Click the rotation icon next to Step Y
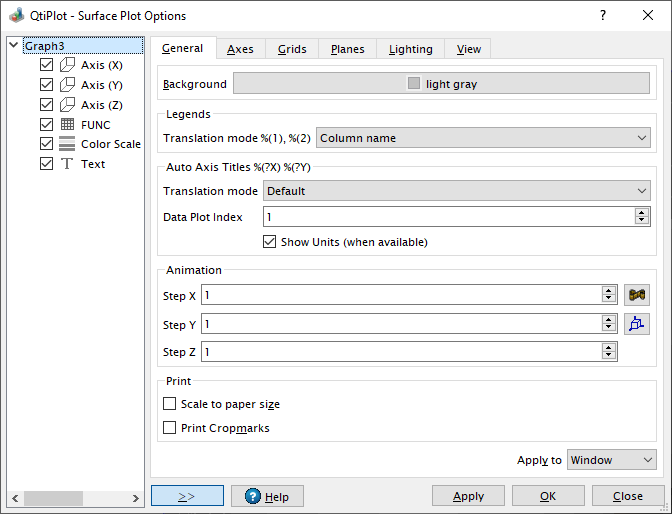The image size is (672, 514). [637, 323]
